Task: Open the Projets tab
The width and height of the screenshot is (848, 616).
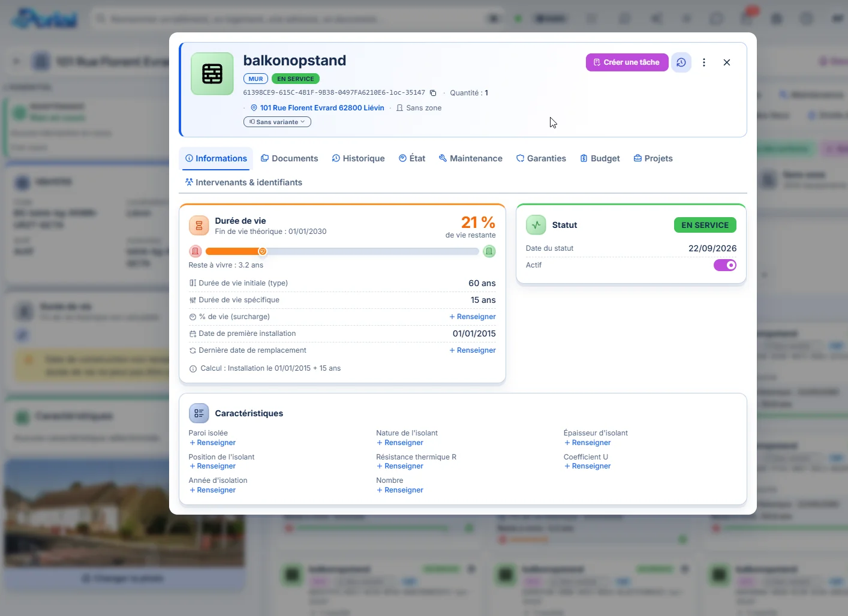Action: (653, 158)
